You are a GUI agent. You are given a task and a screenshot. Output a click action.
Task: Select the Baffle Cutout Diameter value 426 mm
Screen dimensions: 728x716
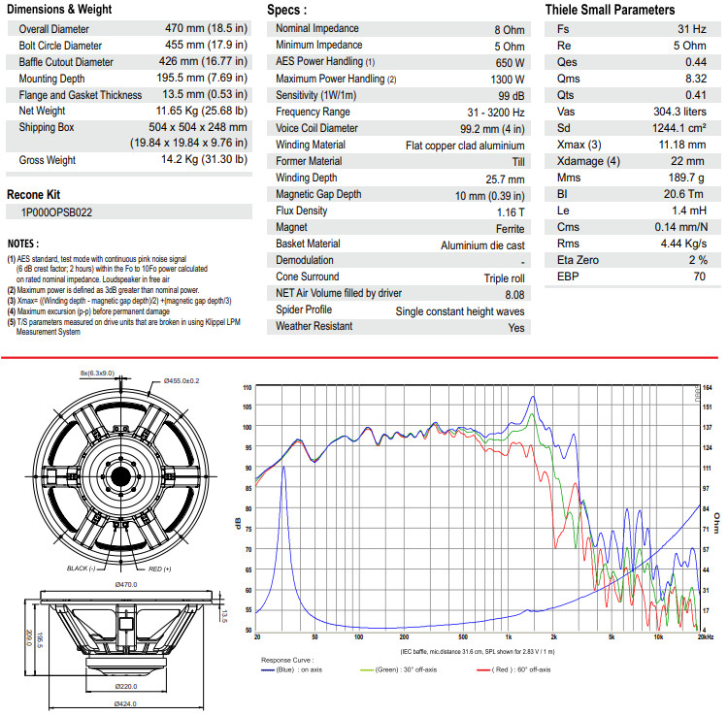pos(203,61)
